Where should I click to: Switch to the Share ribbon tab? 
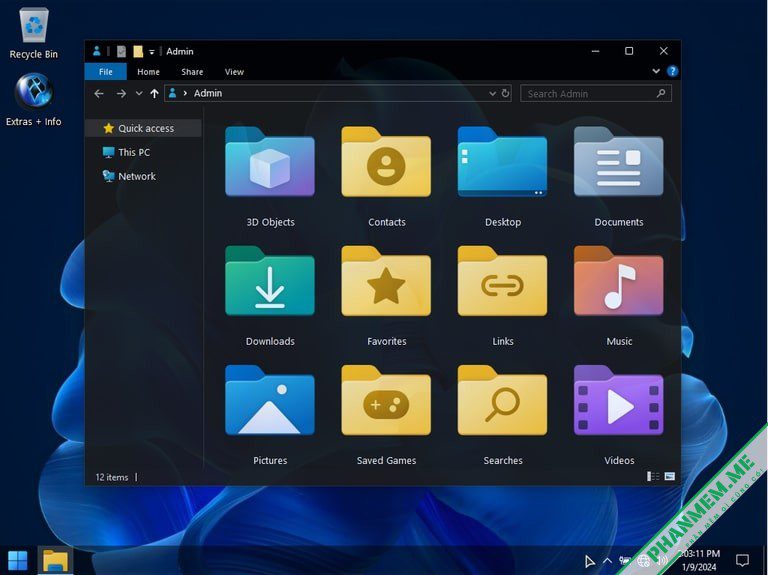[192, 72]
